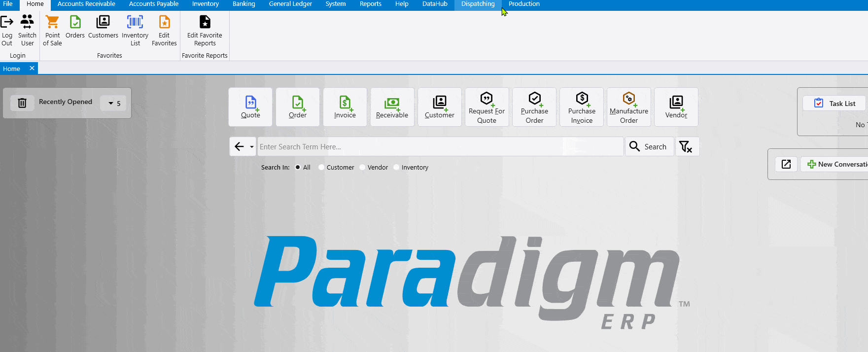The width and height of the screenshot is (868, 352).
Task: Select the All search radio button
Action: (298, 167)
